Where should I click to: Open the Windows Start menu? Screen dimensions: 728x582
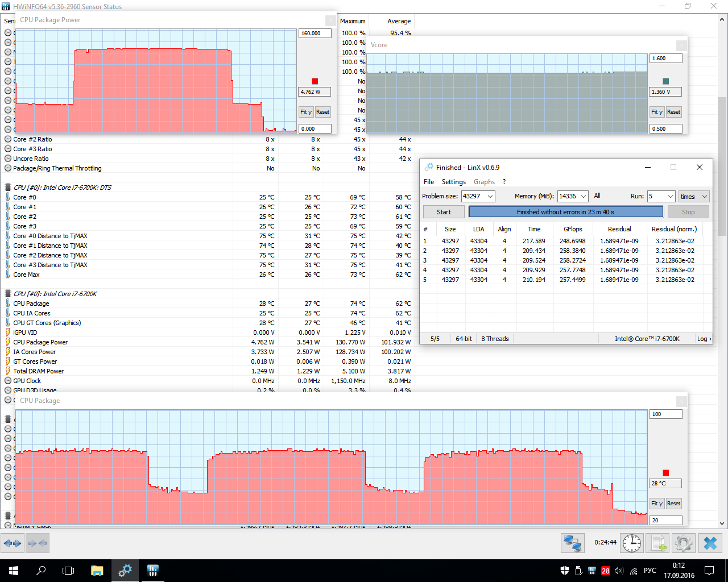coord(14,571)
